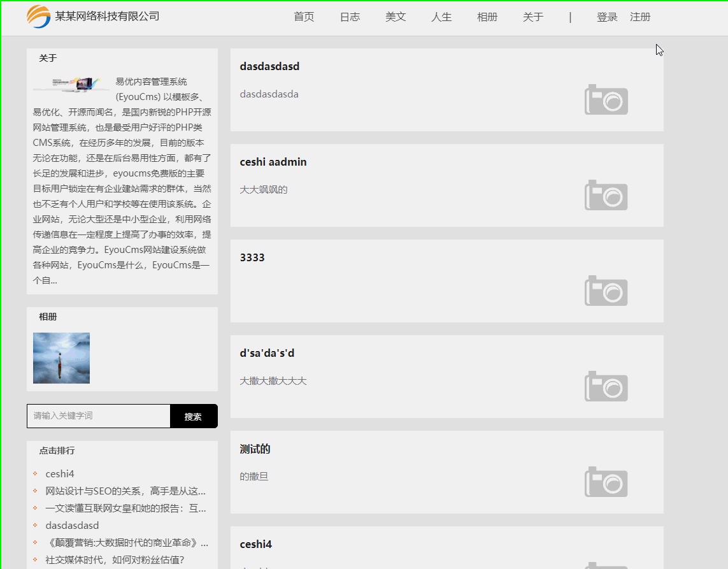Open 人生 navigation item
The image size is (728, 569).
(x=441, y=17)
